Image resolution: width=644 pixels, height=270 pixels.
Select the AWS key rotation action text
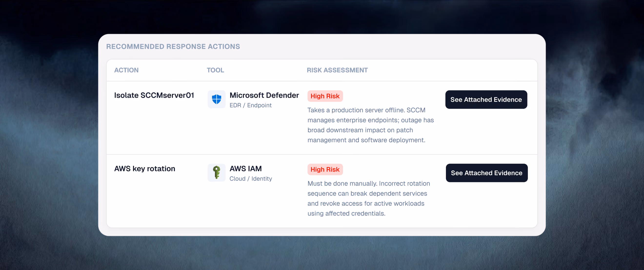pos(144,169)
